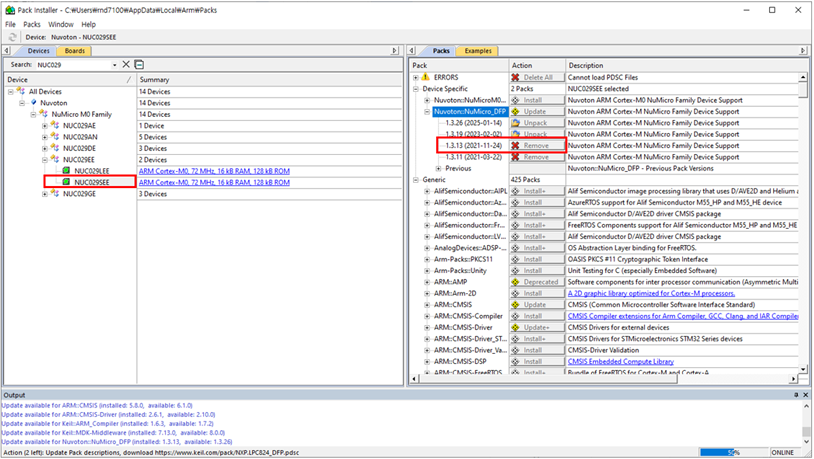Open the 2D graphic library description link
Screen dimensions: 814x459
651,293
